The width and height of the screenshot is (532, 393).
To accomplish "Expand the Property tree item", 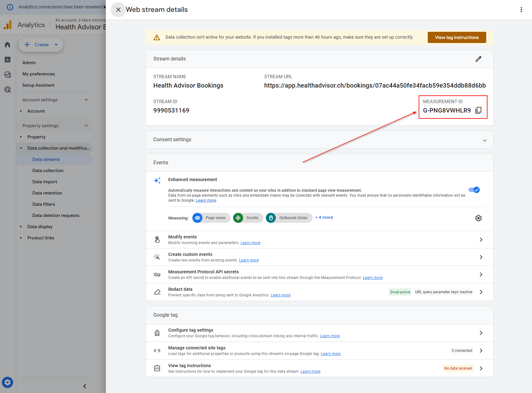I will [x=21, y=137].
